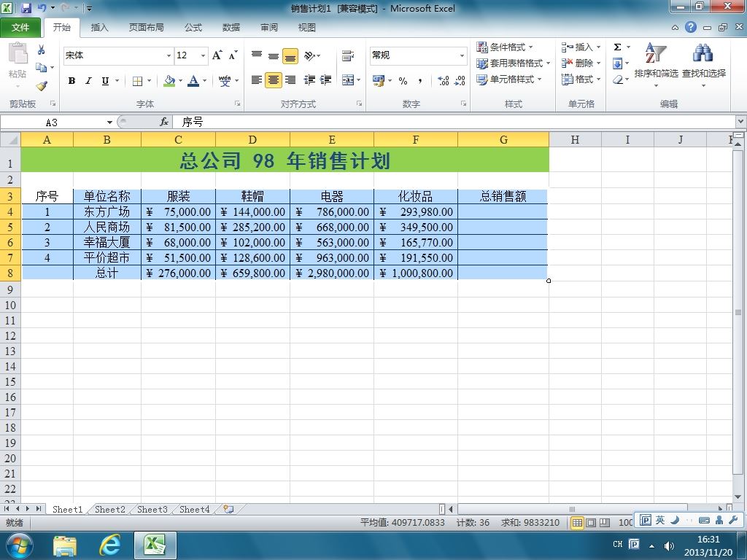Open the font size dropdown
Viewport: 747px width, 560px height.
coord(203,55)
